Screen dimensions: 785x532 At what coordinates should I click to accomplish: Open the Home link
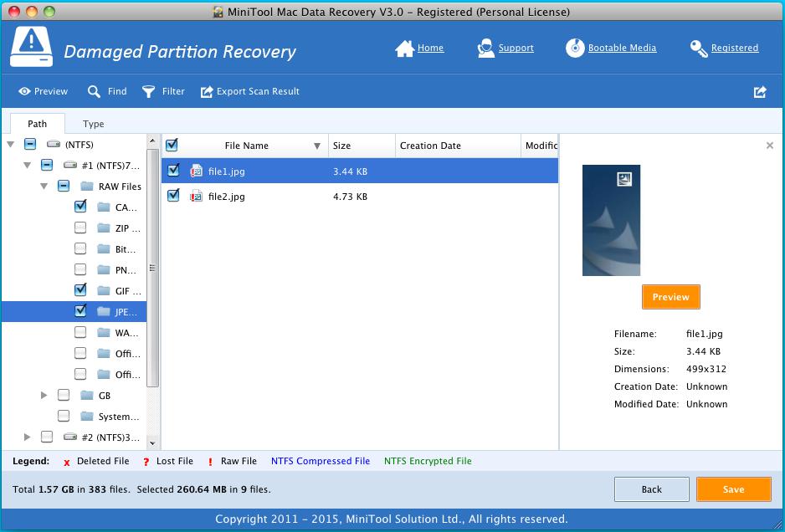point(430,48)
